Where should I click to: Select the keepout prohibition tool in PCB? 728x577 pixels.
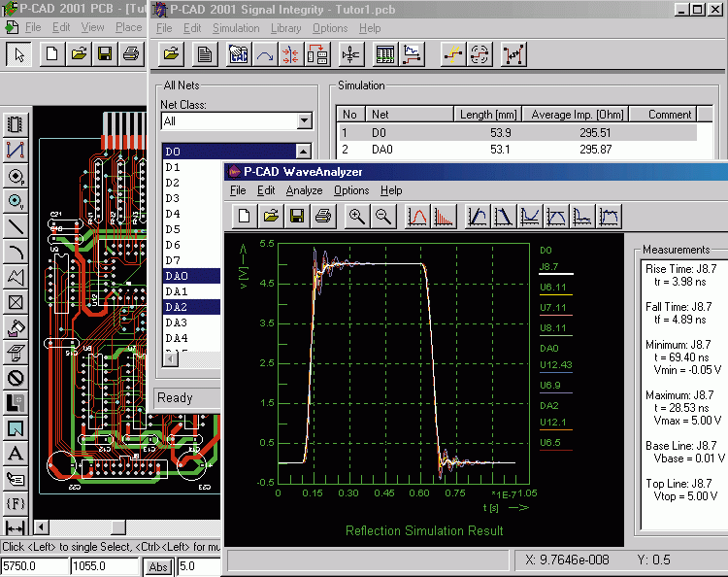16,378
